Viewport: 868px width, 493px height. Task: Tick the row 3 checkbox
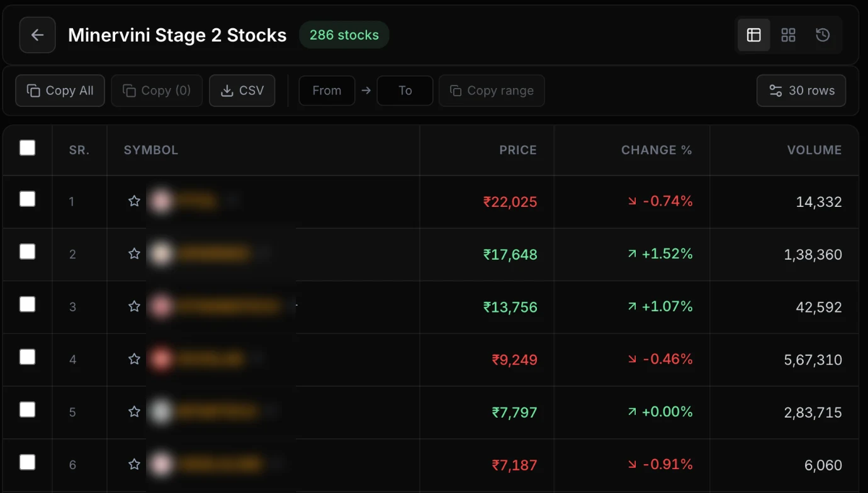point(28,304)
